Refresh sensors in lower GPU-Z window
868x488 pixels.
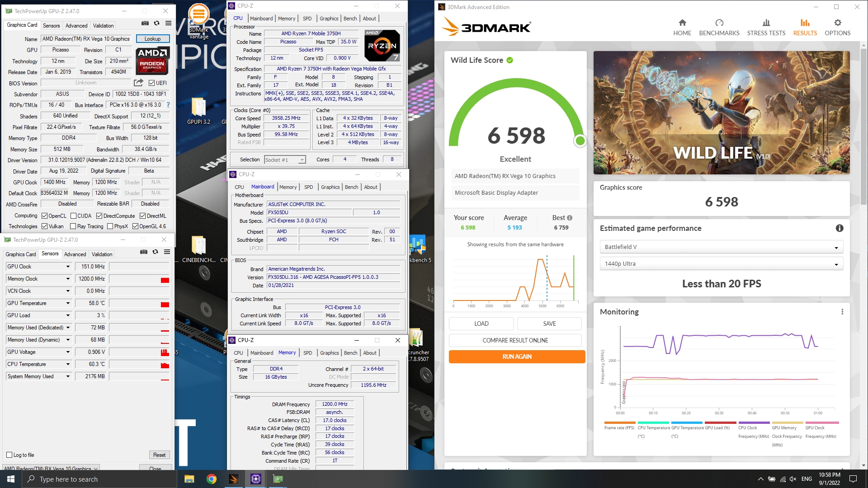click(155, 252)
